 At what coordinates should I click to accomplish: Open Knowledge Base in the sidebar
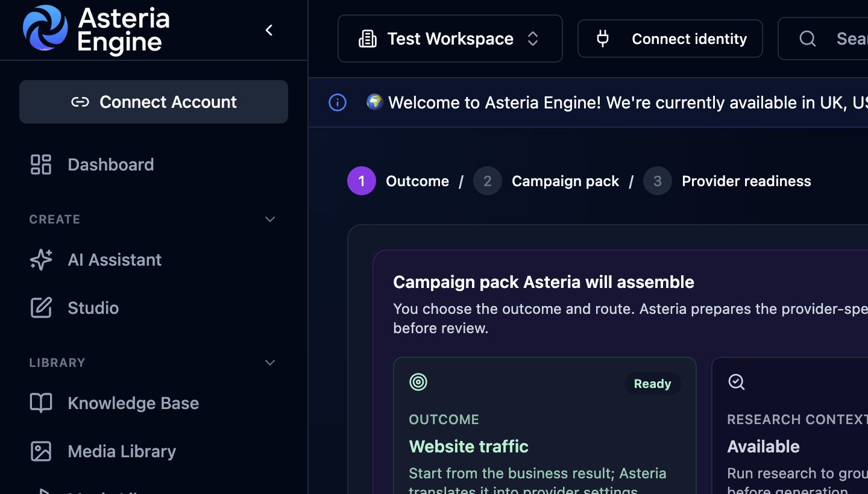point(154,403)
